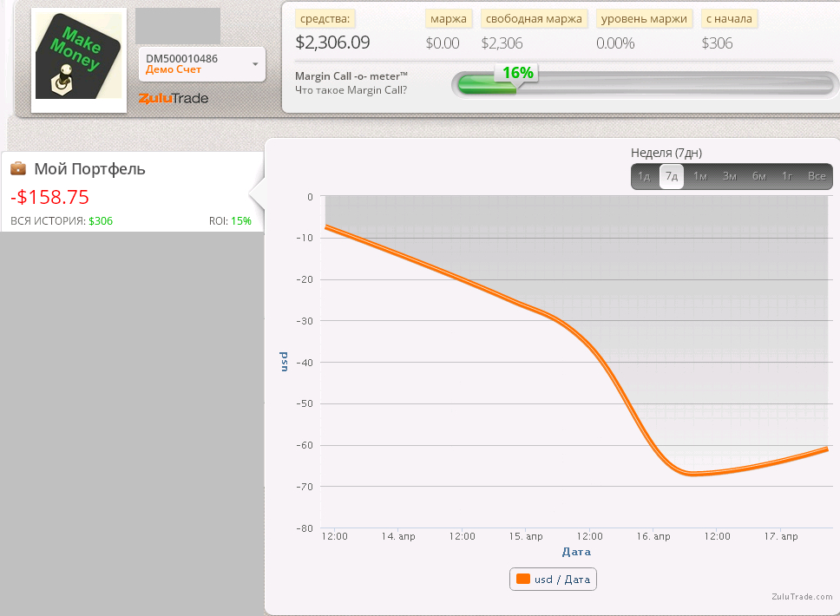Click the 'Что такое Margin Call?' link

351,90
